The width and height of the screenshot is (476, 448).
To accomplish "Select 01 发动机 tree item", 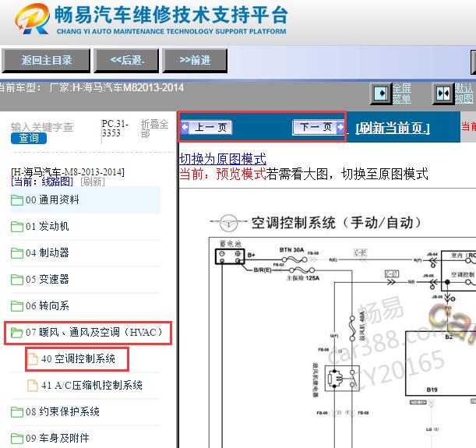I will (x=85, y=227).
